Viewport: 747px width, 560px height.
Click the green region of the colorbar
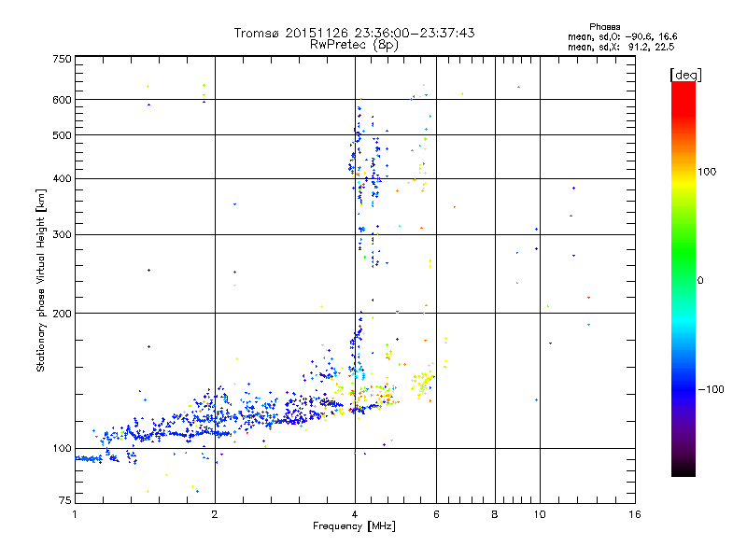pos(684,247)
